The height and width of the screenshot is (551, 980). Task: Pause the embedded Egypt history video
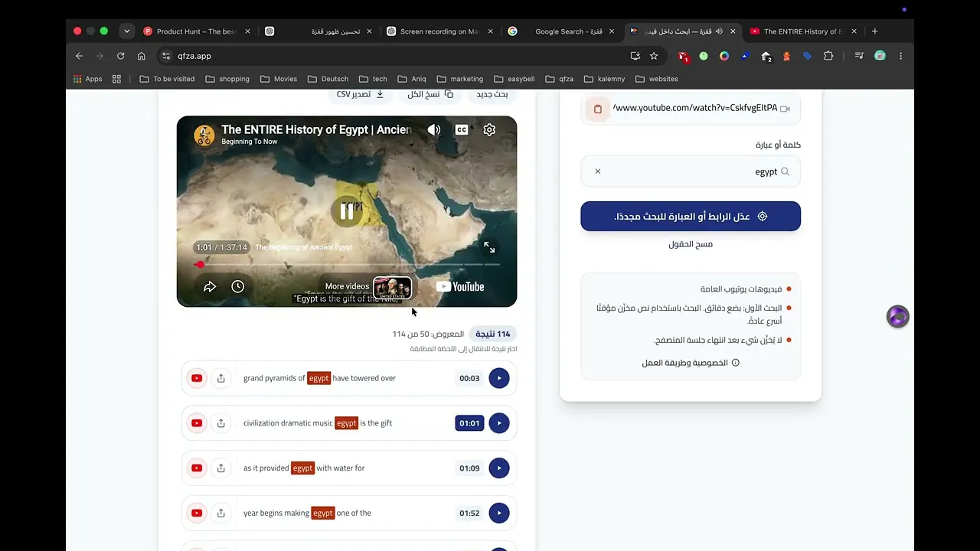pyautogui.click(x=347, y=211)
